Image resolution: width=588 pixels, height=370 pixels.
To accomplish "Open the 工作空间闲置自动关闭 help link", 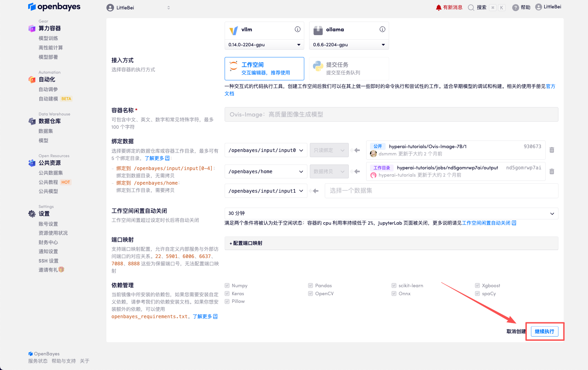I will tap(489, 223).
